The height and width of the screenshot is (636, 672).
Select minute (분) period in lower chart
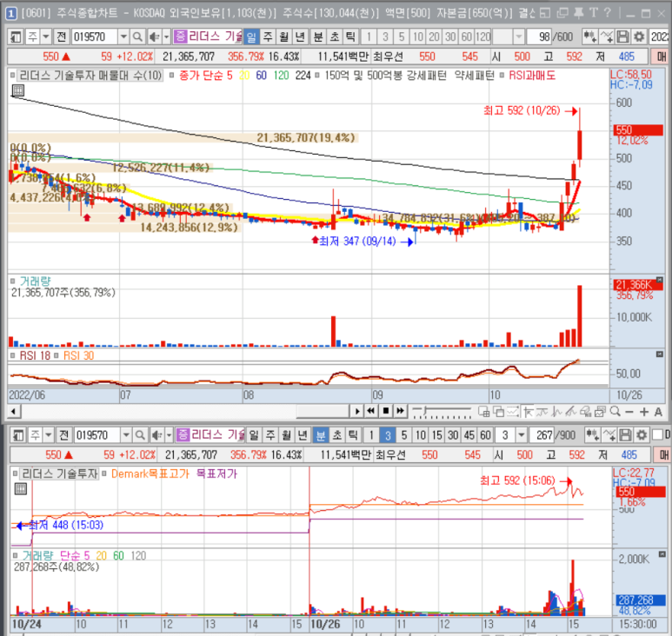[x=321, y=435]
